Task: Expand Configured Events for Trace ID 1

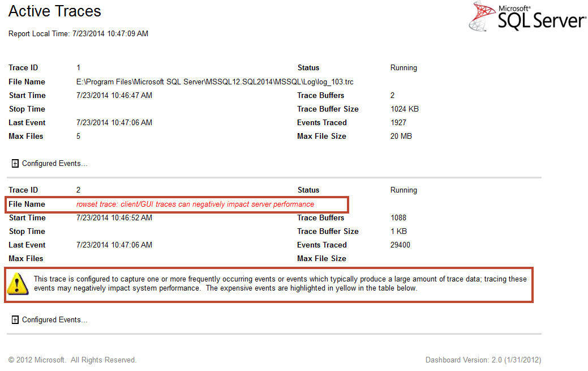Action: click(x=15, y=163)
